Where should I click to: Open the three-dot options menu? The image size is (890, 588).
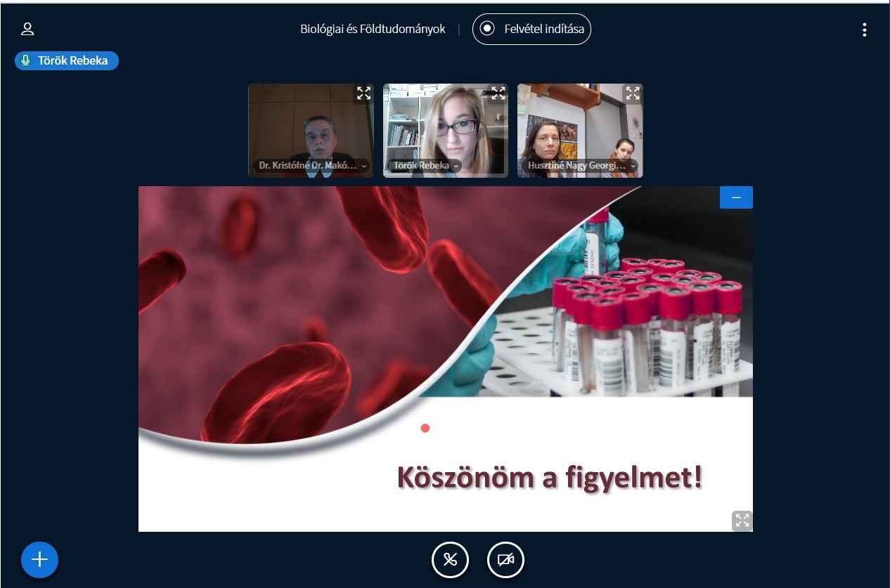864,30
